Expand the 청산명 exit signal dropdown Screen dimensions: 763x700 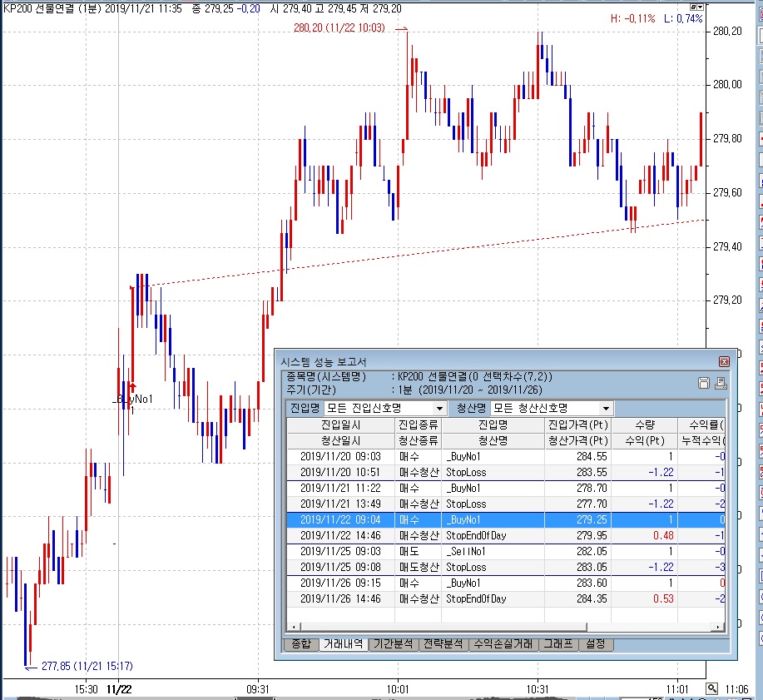pos(606,409)
